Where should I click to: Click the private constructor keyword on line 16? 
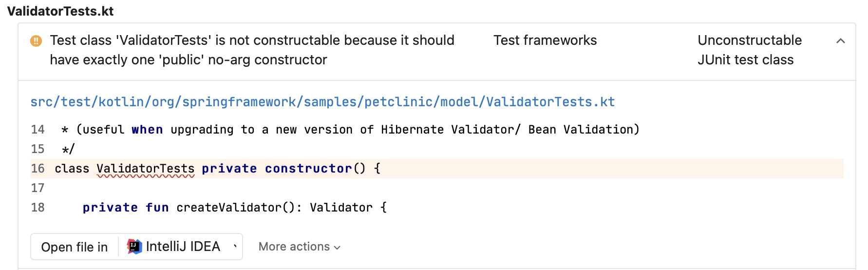(x=277, y=169)
